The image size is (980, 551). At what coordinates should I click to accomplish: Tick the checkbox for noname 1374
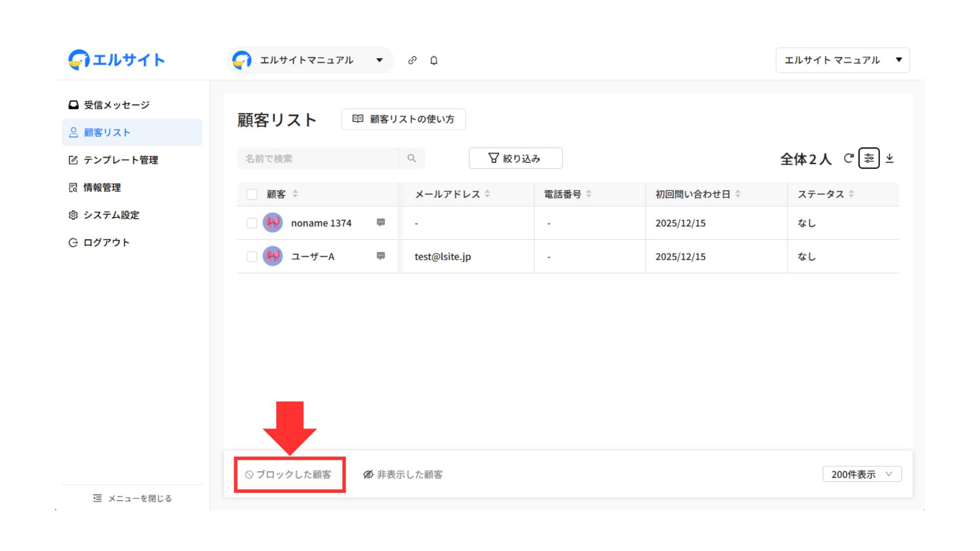point(252,223)
